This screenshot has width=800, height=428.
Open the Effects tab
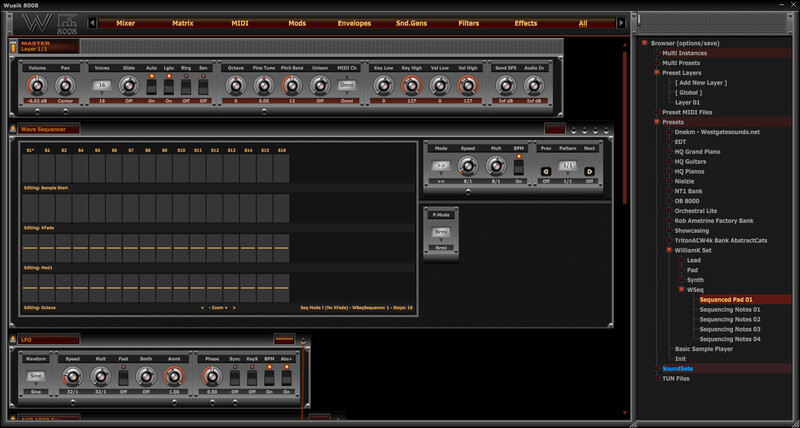tap(526, 23)
